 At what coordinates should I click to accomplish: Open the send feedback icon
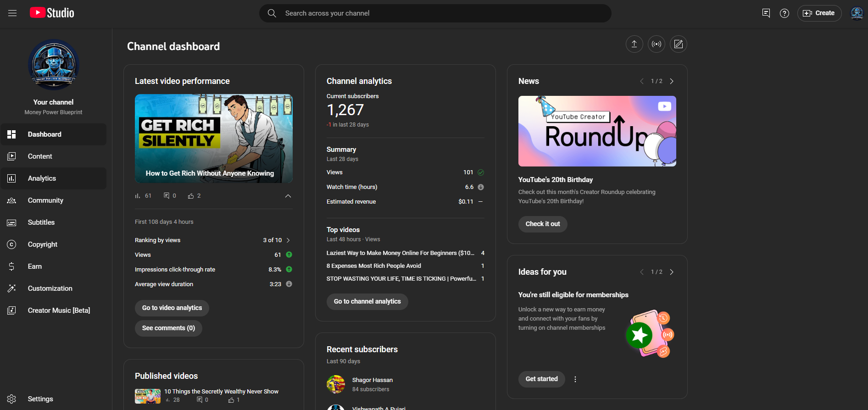766,13
